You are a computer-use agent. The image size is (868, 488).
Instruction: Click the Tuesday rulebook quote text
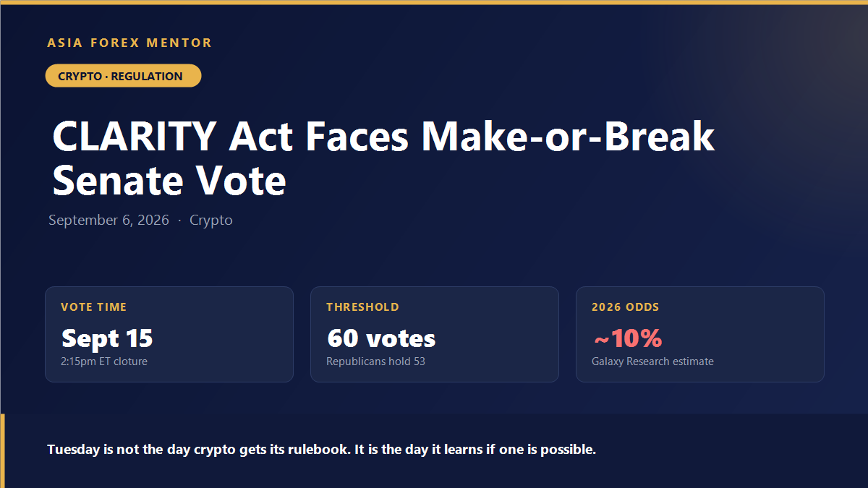tap(322, 449)
